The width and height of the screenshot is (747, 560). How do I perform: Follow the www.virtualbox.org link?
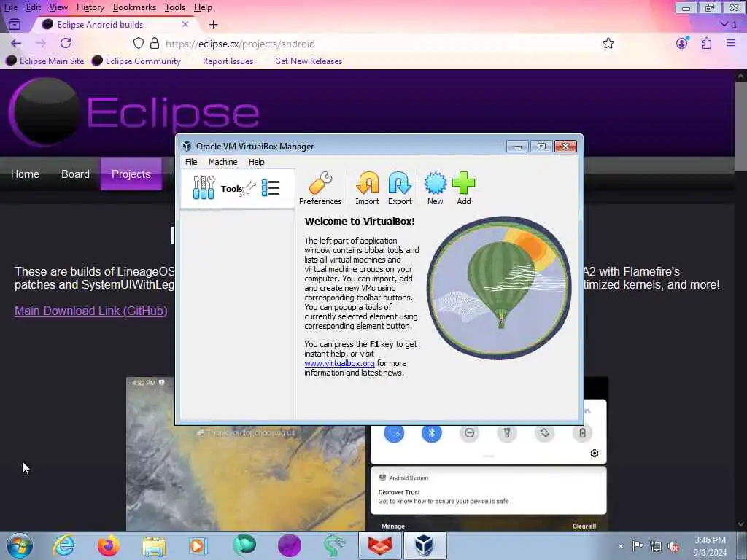click(339, 363)
